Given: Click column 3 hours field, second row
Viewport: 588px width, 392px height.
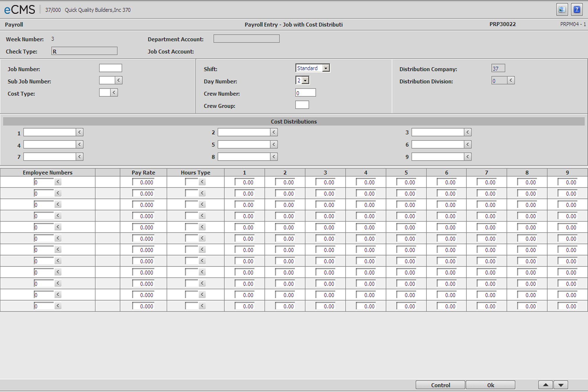Looking at the screenshot, I should coord(325,193).
